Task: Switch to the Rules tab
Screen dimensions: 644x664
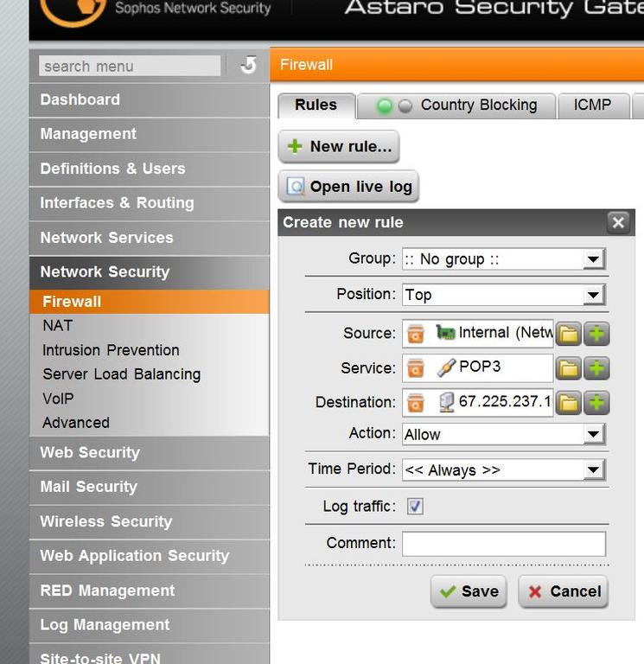Action: coord(316,105)
